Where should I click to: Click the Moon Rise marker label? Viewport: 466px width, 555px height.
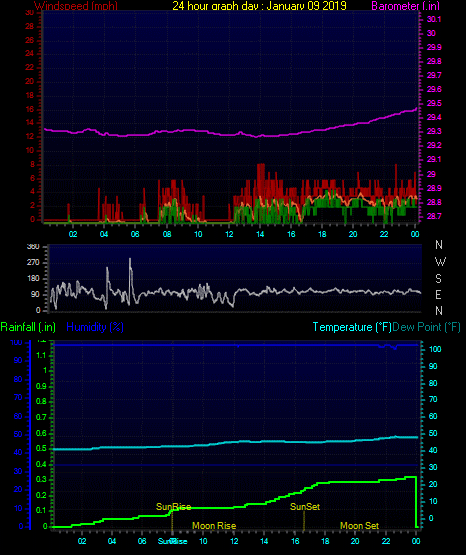click(x=214, y=526)
